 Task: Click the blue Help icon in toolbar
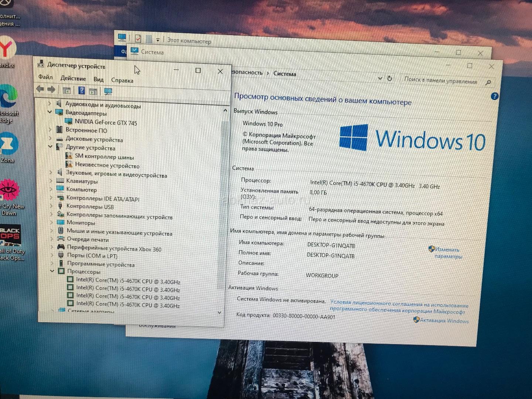82,91
